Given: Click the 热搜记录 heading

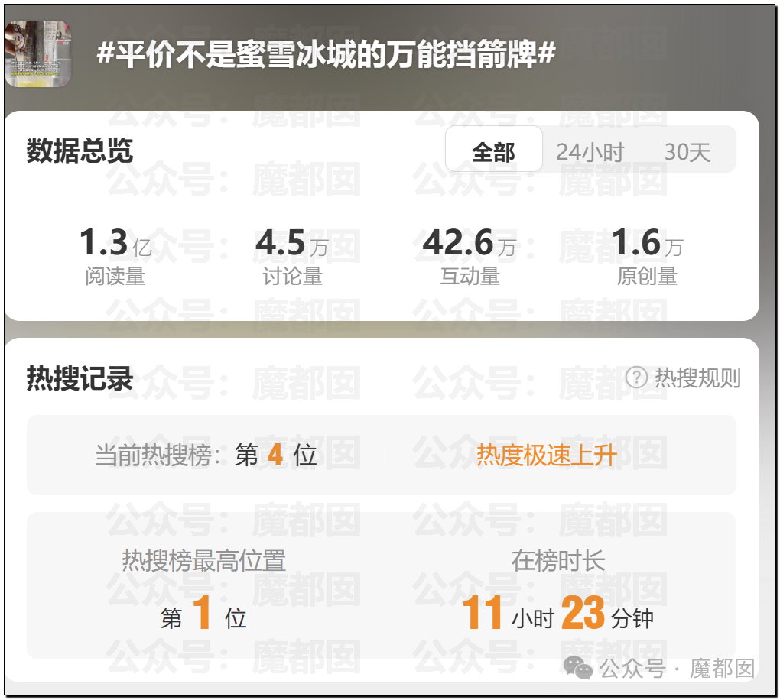Looking at the screenshot, I should pos(80,378).
